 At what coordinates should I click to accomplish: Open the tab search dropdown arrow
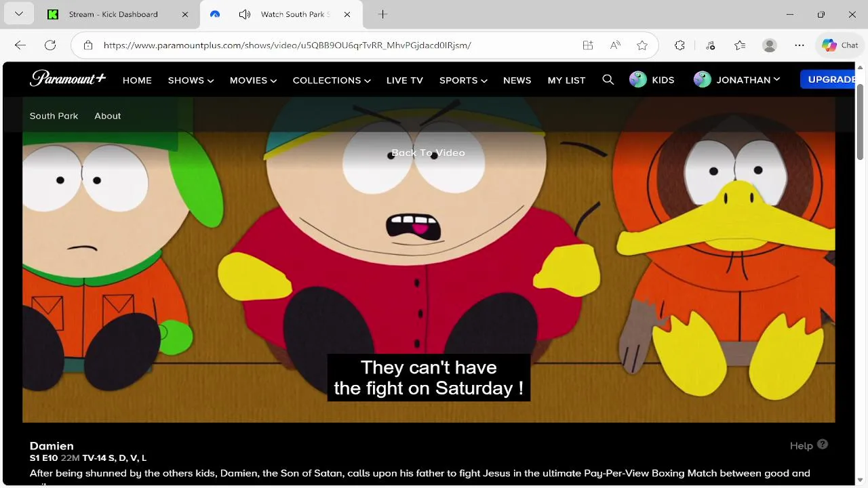click(18, 14)
